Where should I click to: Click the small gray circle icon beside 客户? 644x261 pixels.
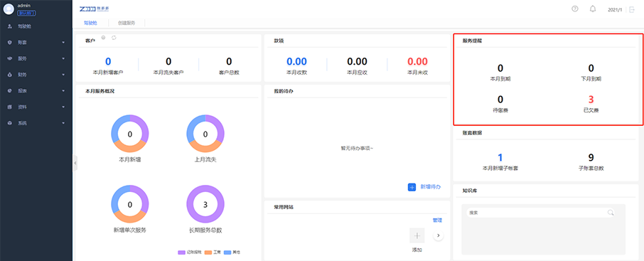[104, 38]
